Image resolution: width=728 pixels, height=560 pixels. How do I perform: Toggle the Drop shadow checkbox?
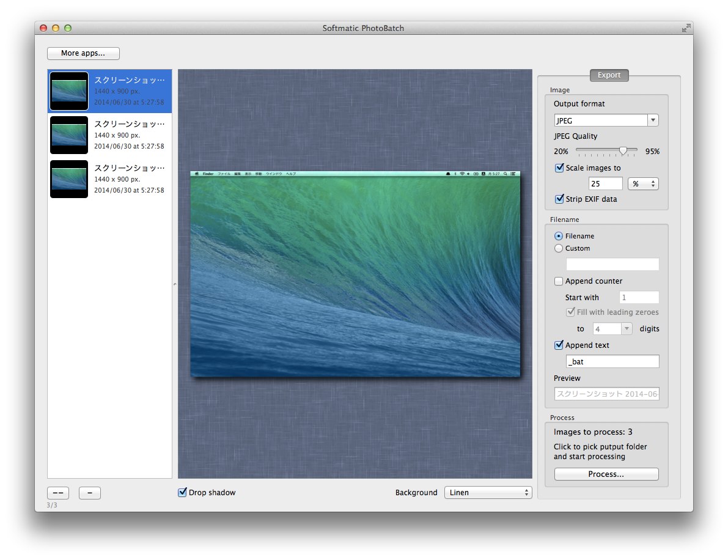pos(182,493)
